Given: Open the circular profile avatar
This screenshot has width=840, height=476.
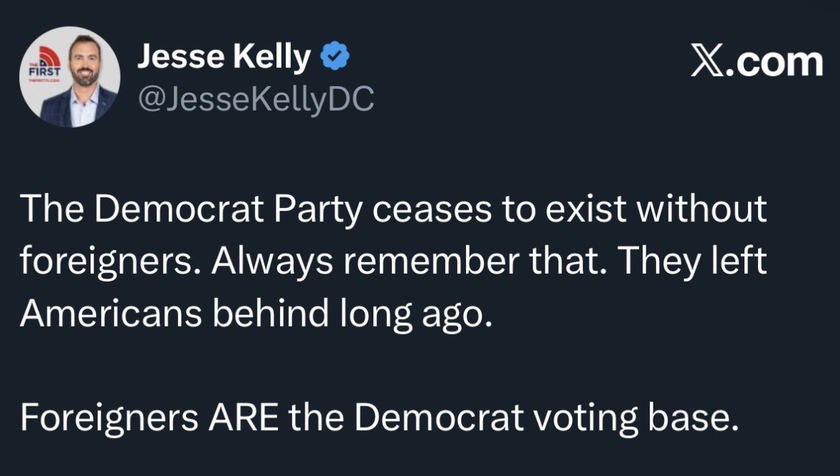Looking at the screenshot, I should (x=71, y=78).
